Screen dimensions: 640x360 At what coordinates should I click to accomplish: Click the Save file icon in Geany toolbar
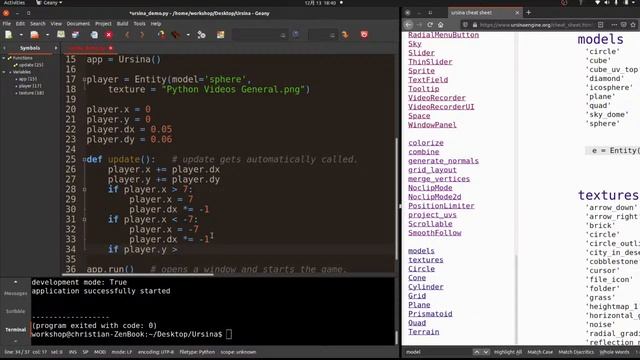coord(61,35)
